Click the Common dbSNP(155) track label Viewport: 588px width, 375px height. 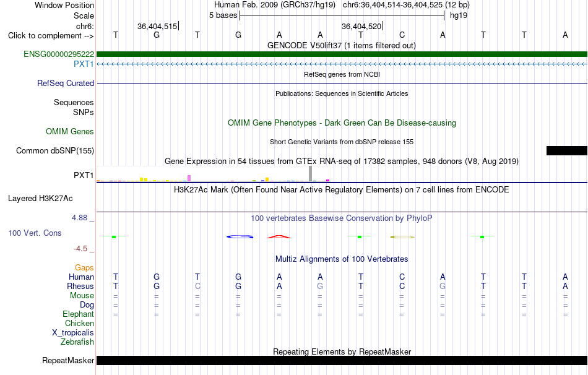click(x=55, y=151)
